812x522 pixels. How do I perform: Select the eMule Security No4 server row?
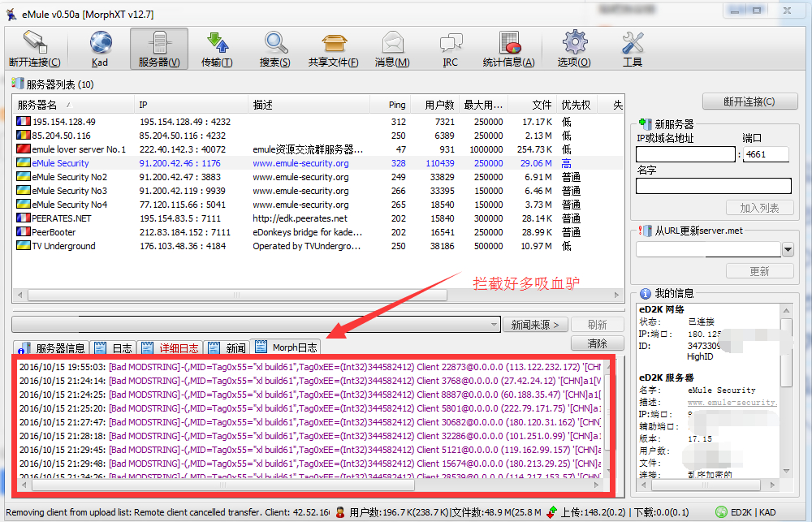pos(318,204)
